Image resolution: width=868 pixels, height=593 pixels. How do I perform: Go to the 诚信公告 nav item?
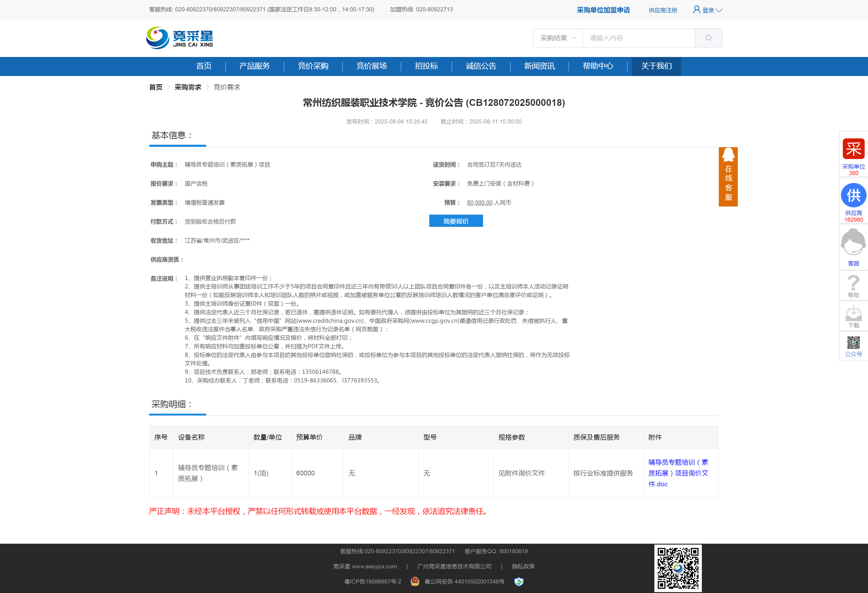(x=481, y=66)
